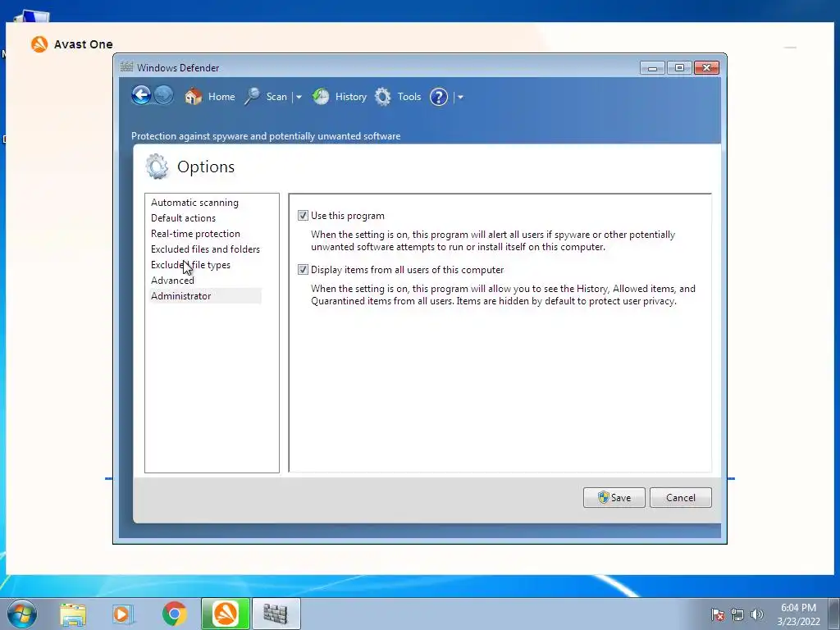
Task: Open the History clock icon
Action: point(321,97)
